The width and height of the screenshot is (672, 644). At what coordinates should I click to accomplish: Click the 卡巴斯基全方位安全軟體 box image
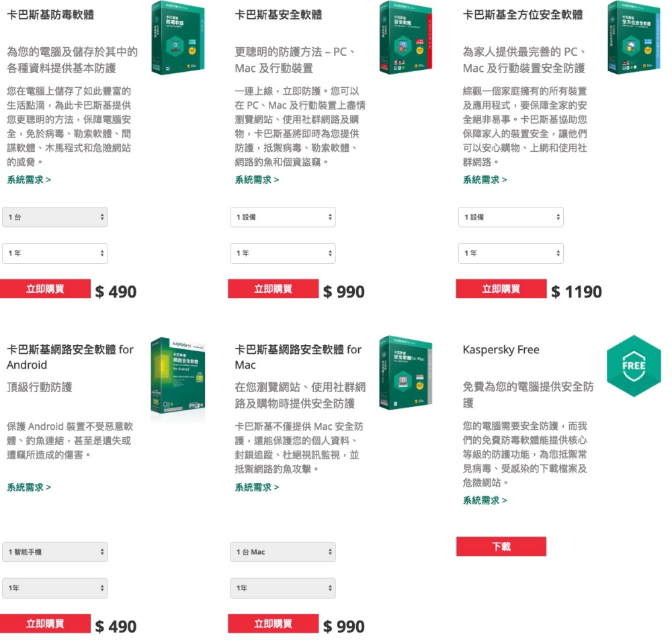(634, 38)
